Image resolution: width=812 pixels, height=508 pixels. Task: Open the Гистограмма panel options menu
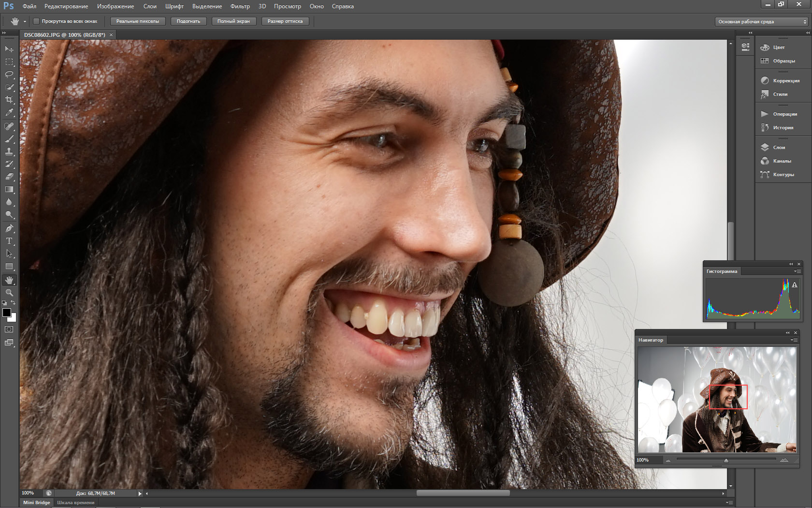[x=797, y=271]
